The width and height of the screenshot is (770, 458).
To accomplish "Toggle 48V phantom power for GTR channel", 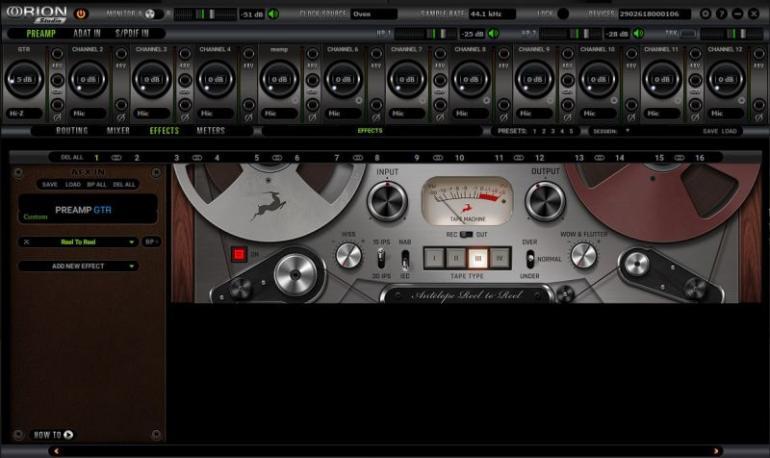I will [x=57, y=54].
